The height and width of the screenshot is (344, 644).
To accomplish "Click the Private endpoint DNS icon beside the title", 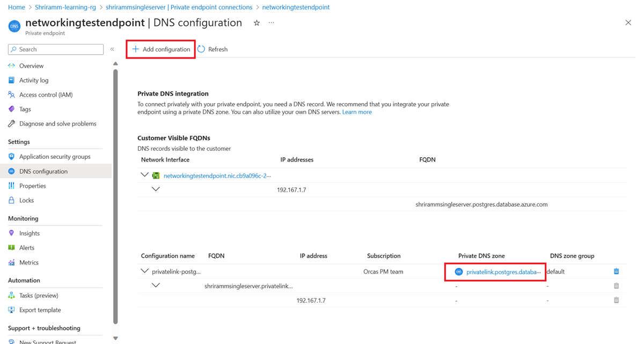I will click(14, 26).
